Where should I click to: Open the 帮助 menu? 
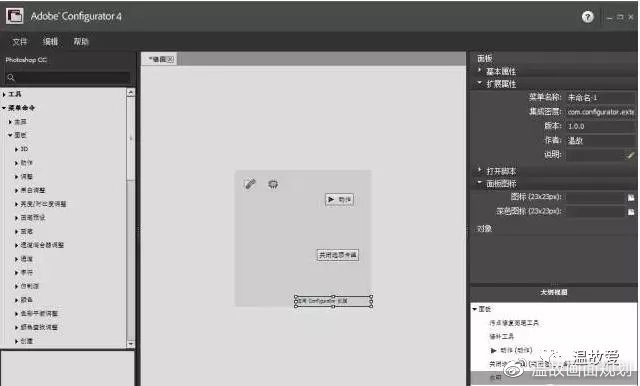click(x=81, y=42)
